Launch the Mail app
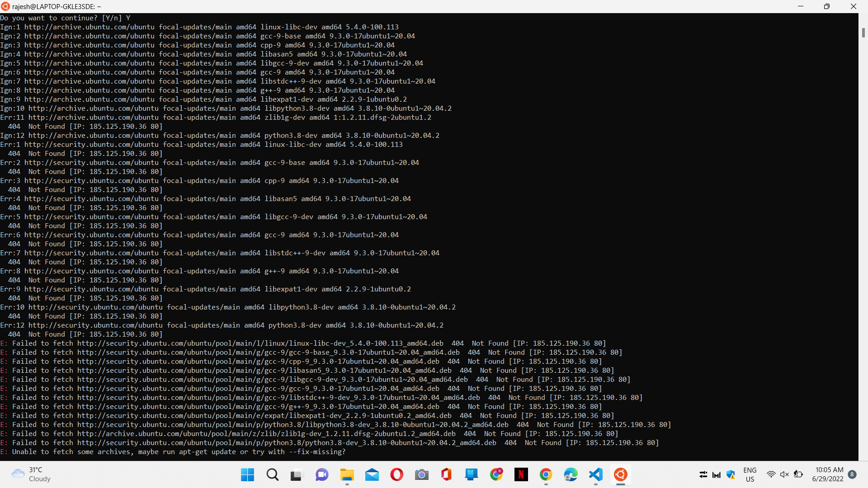This screenshot has width=868, height=488. point(372,474)
